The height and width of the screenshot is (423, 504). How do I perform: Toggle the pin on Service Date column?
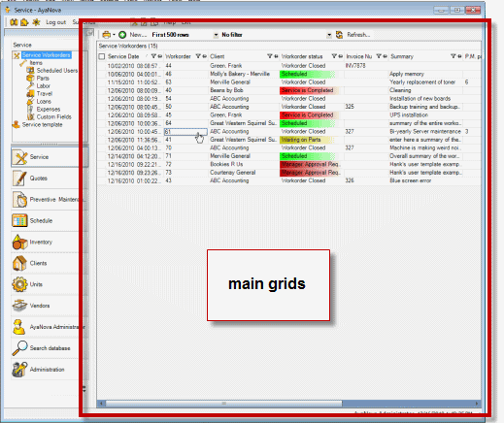[x=160, y=56]
